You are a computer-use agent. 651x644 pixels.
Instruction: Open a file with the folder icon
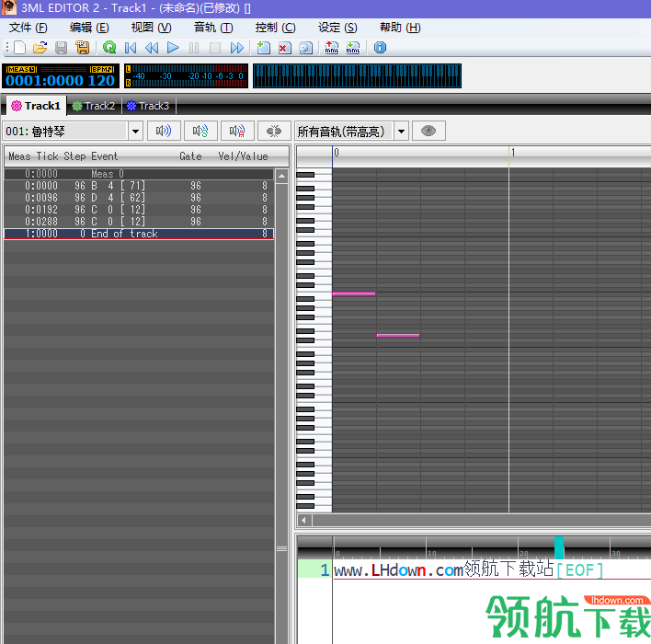pos(40,48)
